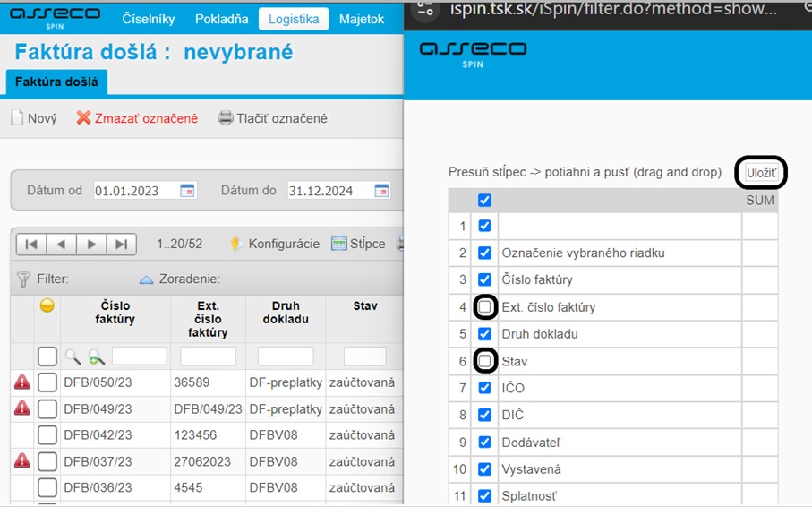Open the Dátum od calendar picker
The image size is (812, 507).
(187, 191)
